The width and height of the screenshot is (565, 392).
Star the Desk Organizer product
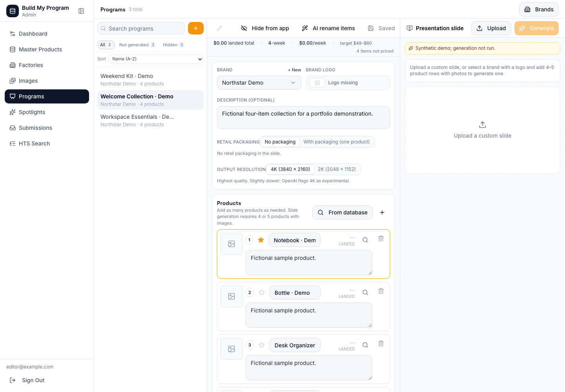click(x=262, y=345)
